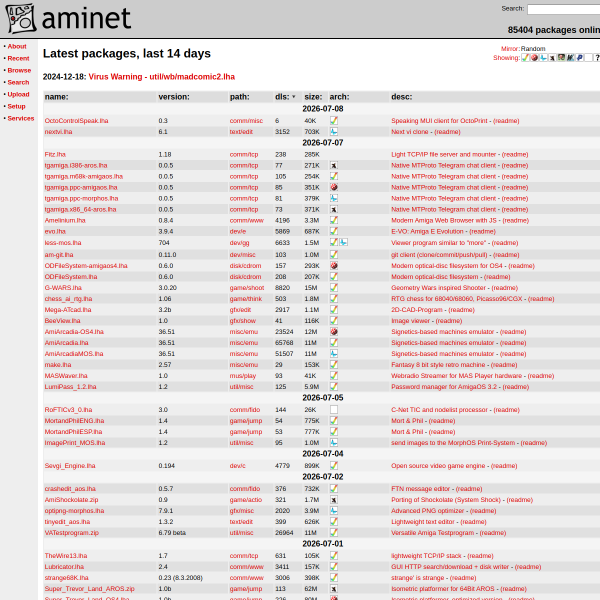Click the AROS icon for Super_Trevor_Land_AROS.zip
The height and width of the screenshot is (600, 600).
[334, 589]
